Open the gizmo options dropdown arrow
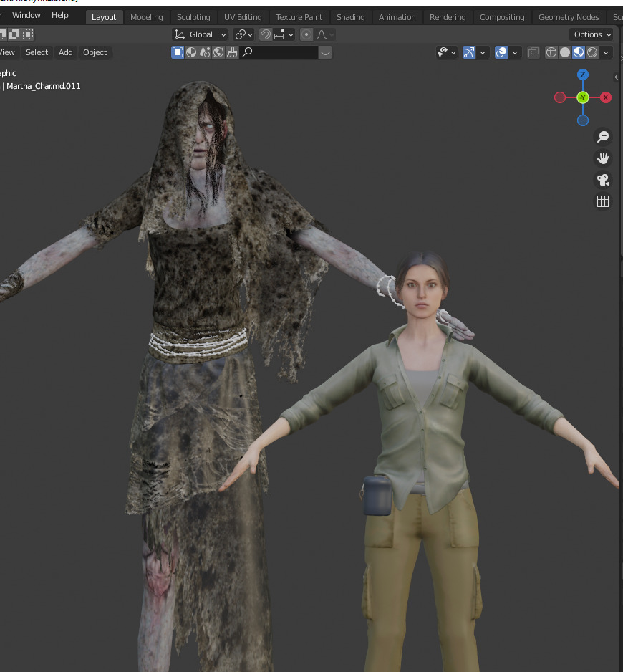623x672 pixels. tap(483, 52)
